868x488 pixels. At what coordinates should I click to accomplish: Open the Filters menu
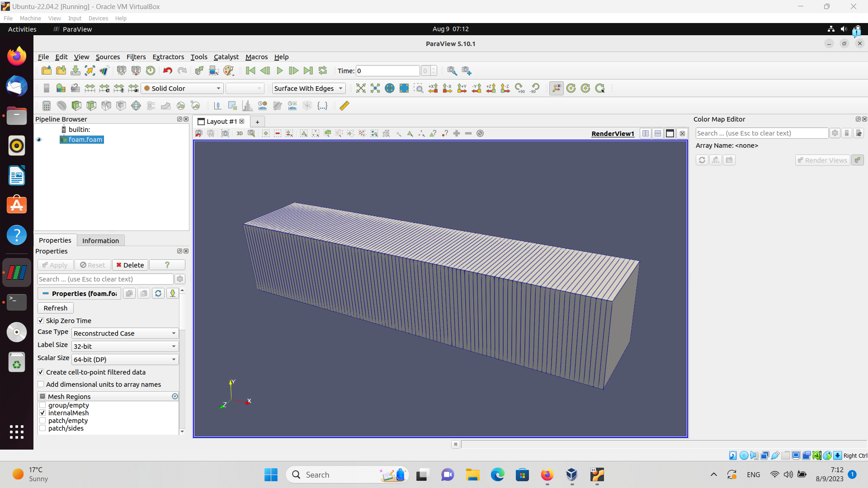click(136, 57)
